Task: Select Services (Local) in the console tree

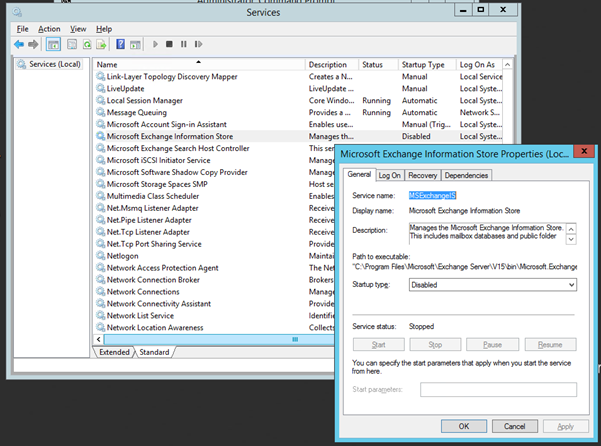Action: click(x=49, y=64)
